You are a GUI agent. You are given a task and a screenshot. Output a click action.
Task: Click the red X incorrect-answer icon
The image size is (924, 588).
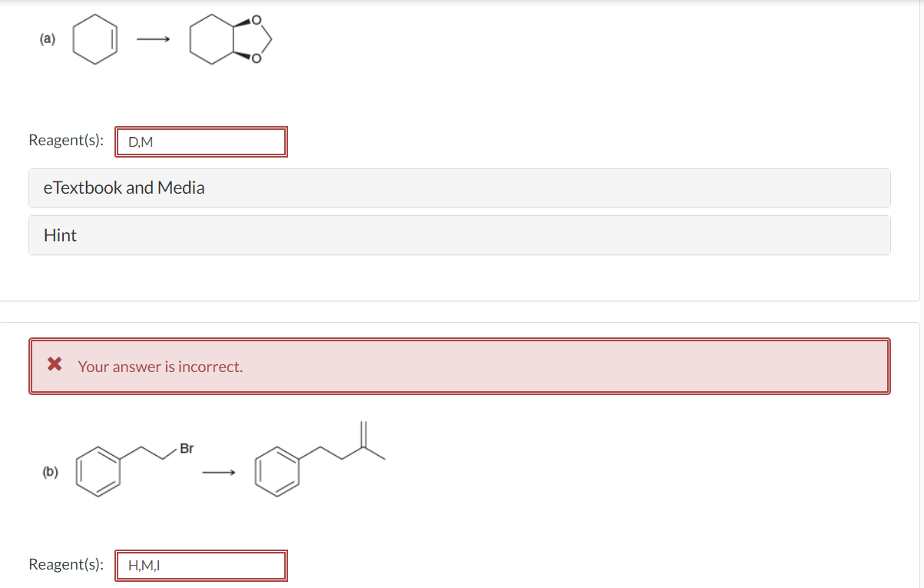pyautogui.click(x=50, y=366)
